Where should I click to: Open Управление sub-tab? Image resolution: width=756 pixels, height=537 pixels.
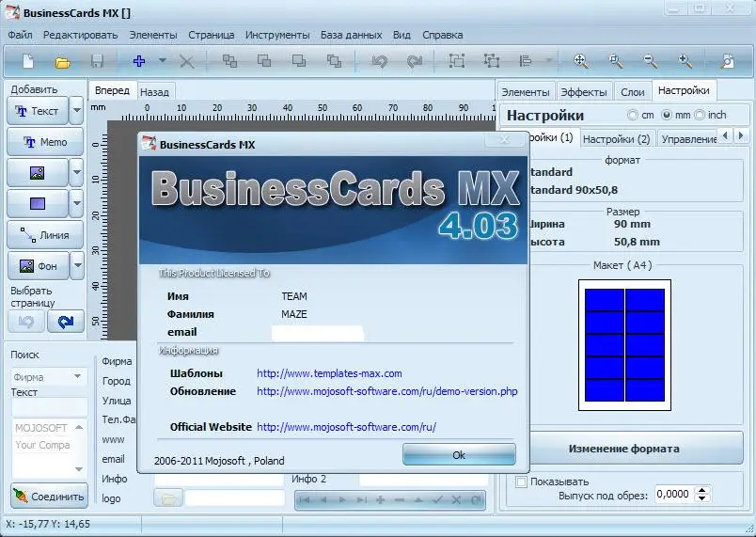688,139
